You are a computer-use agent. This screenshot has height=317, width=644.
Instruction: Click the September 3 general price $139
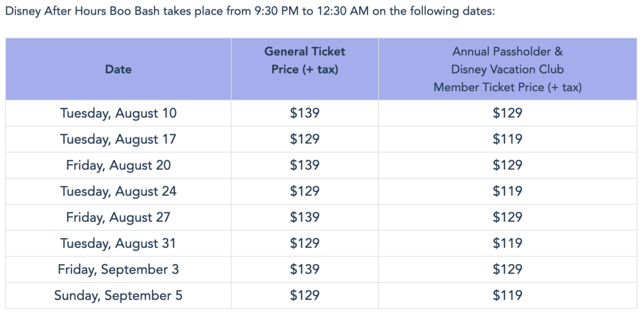tap(305, 269)
